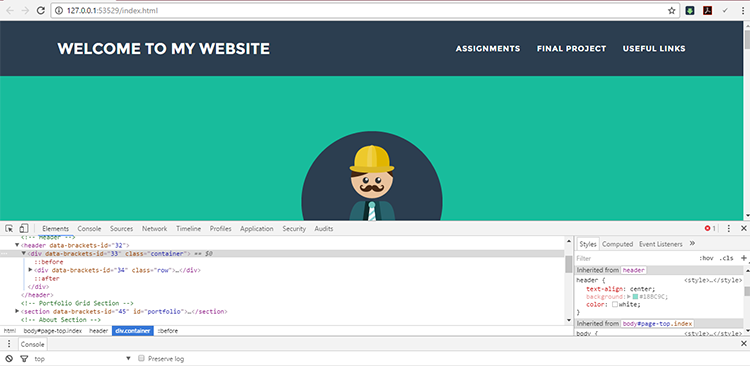Viewport: 750px width, 366px height.
Task: Open the DevTools customize three-dot menu
Action: click(728, 229)
